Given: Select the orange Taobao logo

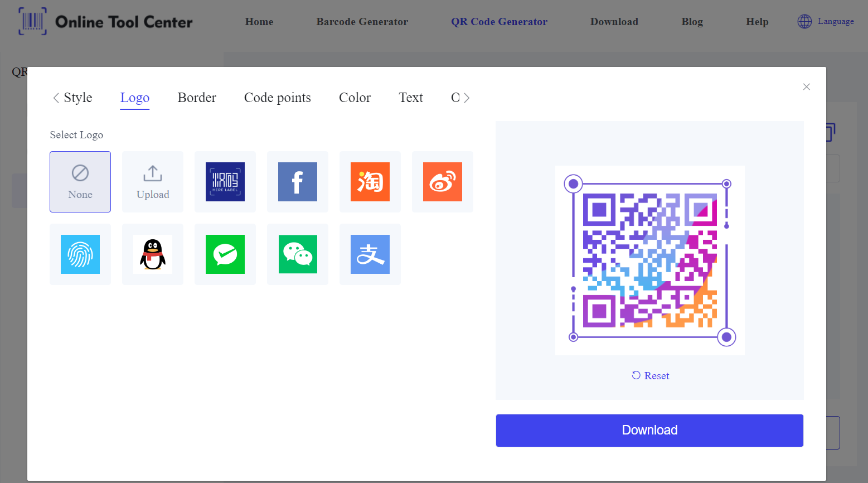Looking at the screenshot, I should tap(370, 182).
